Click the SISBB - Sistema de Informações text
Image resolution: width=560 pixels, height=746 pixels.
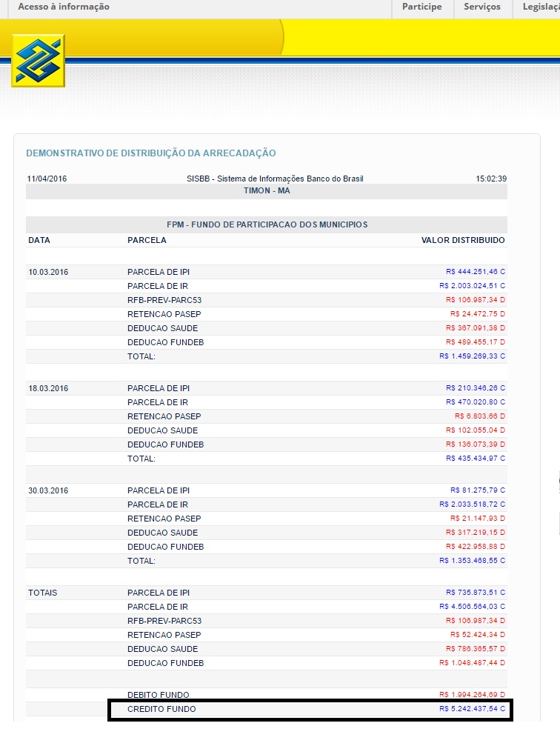point(275,179)
